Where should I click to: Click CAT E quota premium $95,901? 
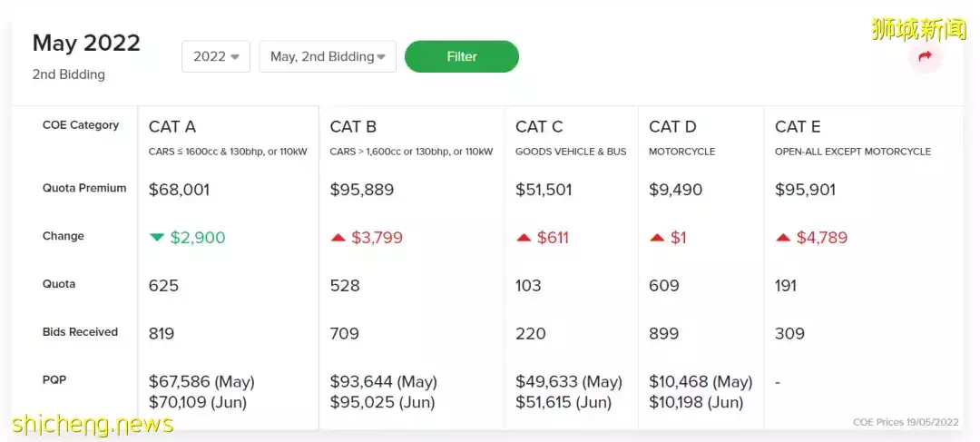(x=805, y=190)
